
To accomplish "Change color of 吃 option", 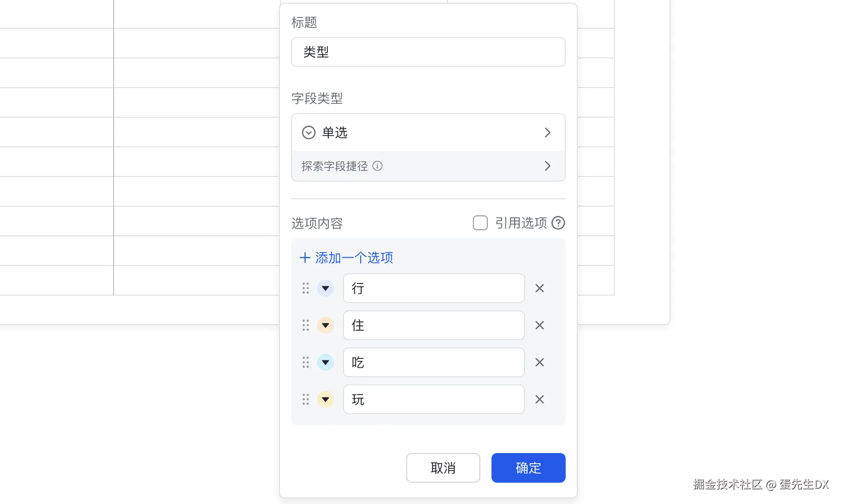I will click(x=325, y=362).
